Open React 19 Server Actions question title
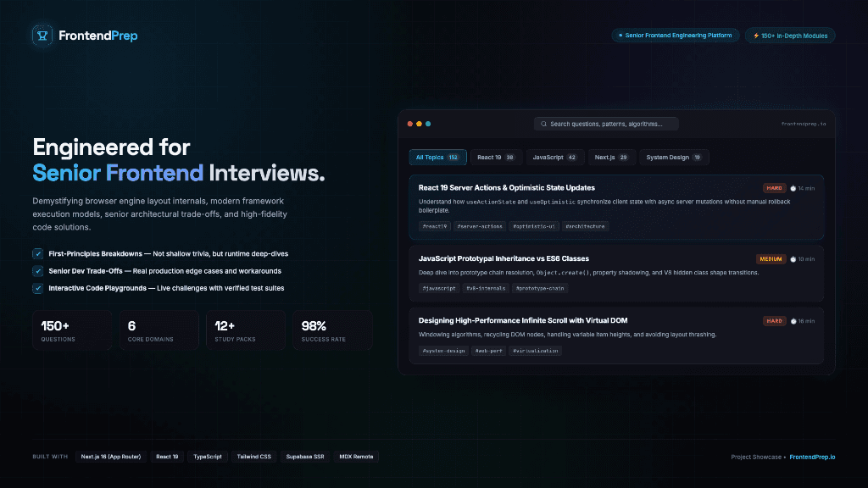The height and width of the screenshot is (488, 868). point(507,188)
